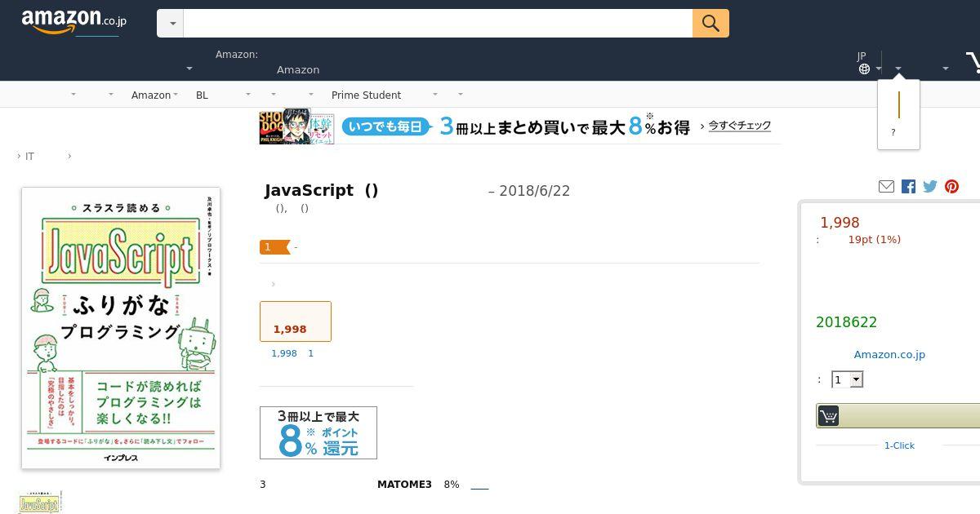Click the 19pt (1%) points text
This screenshot has height=514, width=980.
[874, 239]
